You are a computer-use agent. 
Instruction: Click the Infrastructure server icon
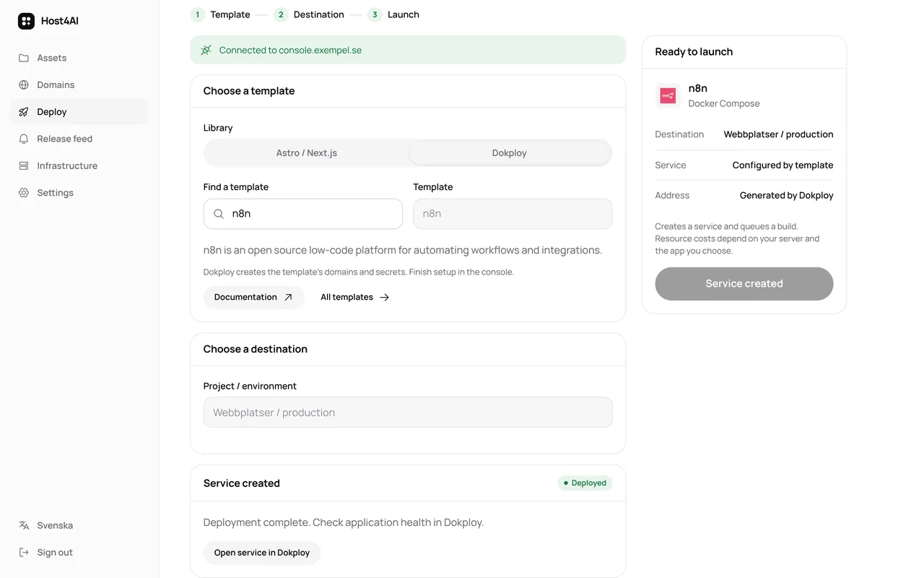[24, 165]
